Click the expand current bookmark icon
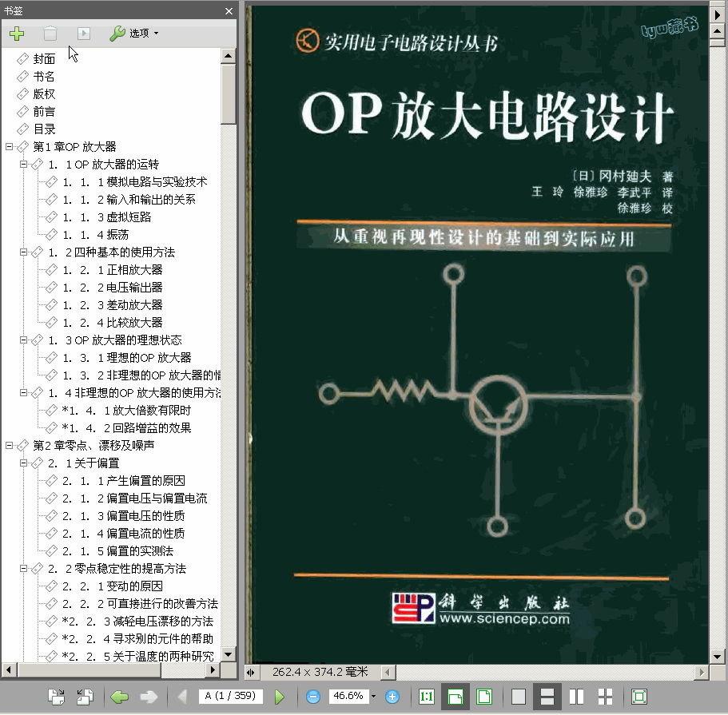This screenshot has width=728, height=715. tap(84, 33)
